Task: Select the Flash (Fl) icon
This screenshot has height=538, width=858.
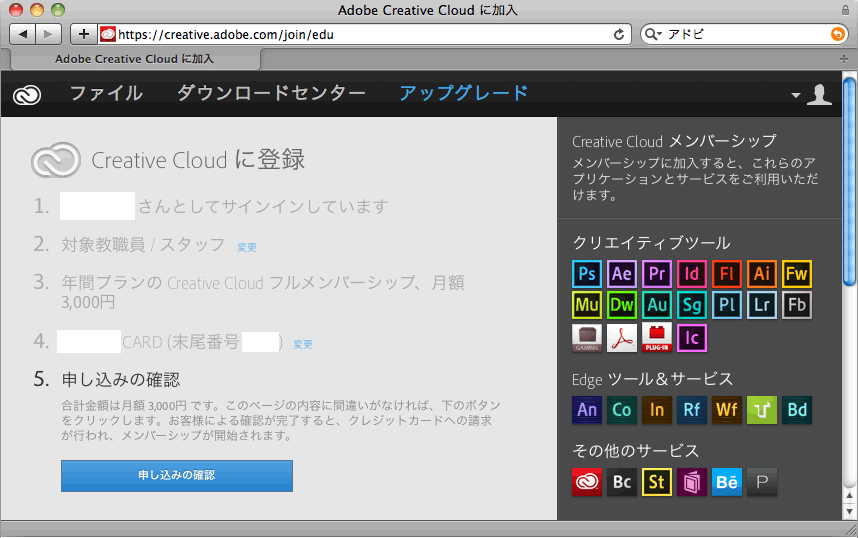Action: point(727,274)
